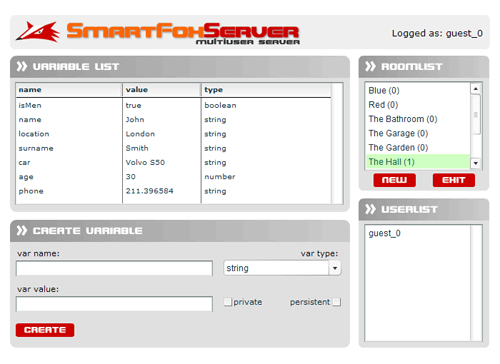
Task: Focus the var name input field
Action: point(114,268)
